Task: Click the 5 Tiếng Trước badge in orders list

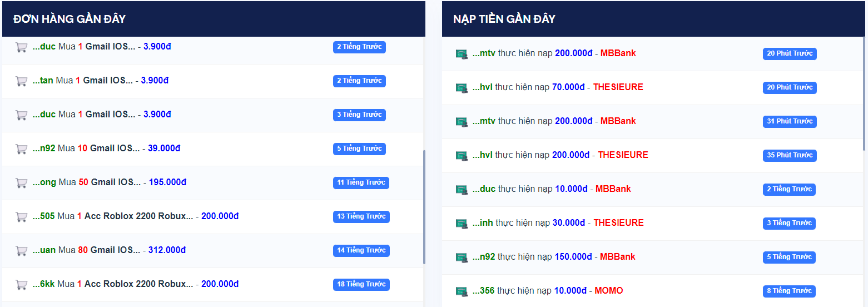Action: pos(359,148)
